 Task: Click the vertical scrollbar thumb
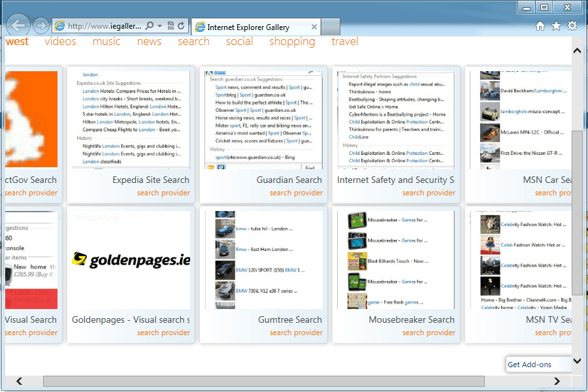577,214
